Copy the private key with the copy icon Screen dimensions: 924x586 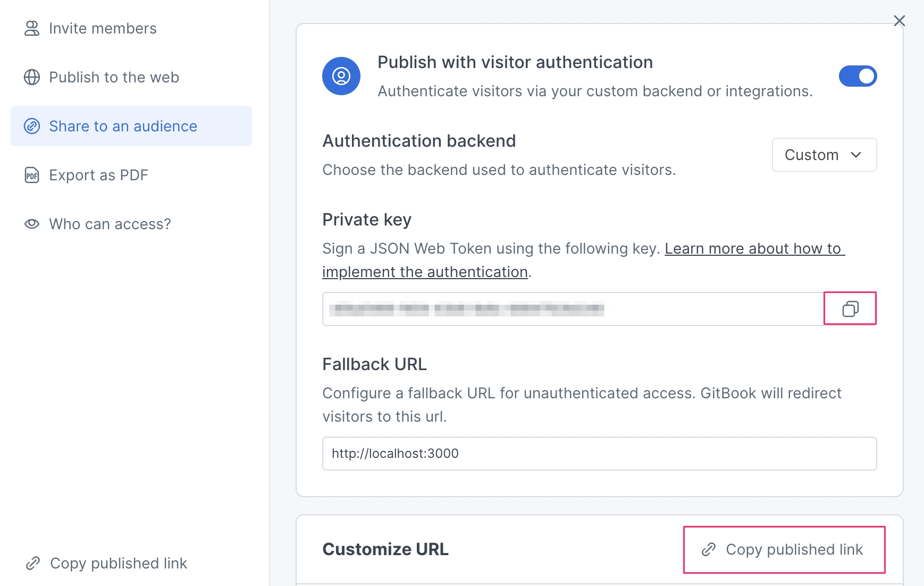[850, 308]
